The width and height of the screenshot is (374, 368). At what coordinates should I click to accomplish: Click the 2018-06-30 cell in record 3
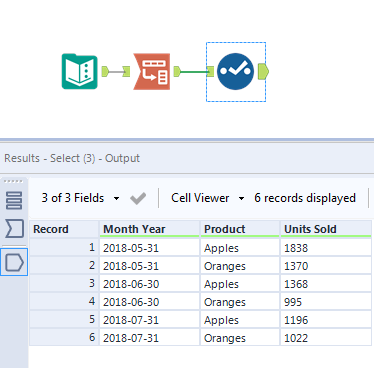click(150, 284)
